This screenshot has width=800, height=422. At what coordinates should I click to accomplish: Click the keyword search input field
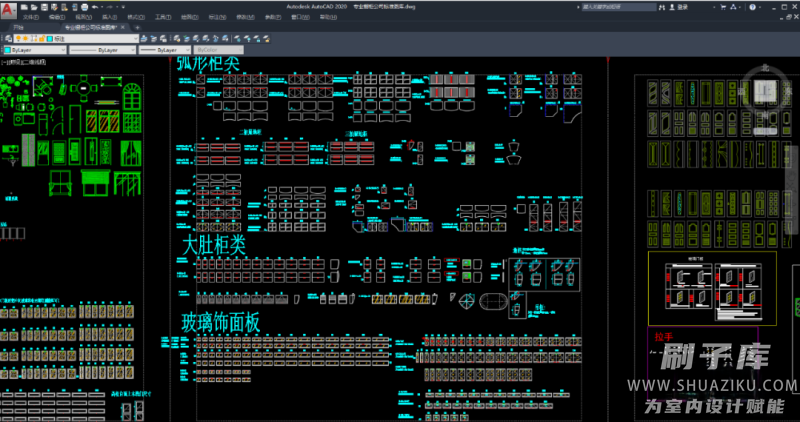click(x=618, y=6)
